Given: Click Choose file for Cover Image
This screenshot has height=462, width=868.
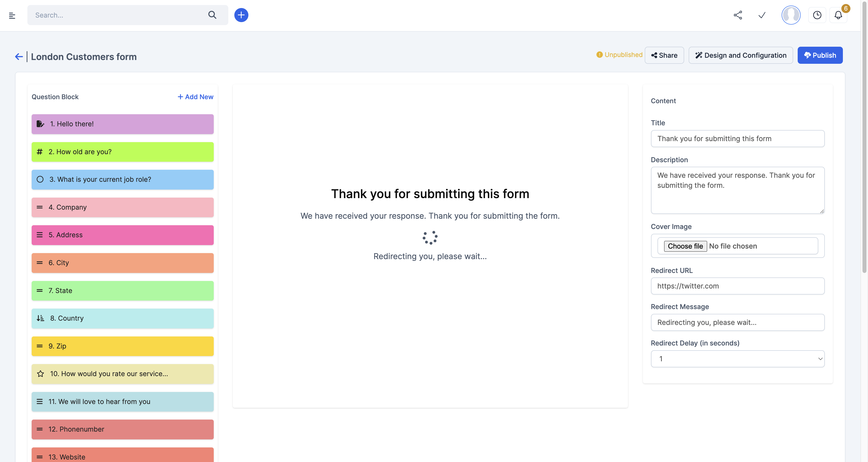Looking at the screenshot, I should click(x=685, y=246).
